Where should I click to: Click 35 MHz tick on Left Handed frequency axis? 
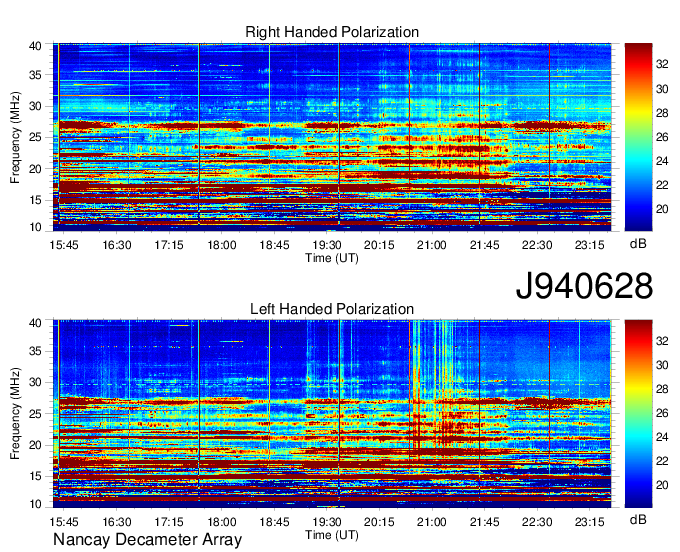pyautogui.click(x=35, y=351)
